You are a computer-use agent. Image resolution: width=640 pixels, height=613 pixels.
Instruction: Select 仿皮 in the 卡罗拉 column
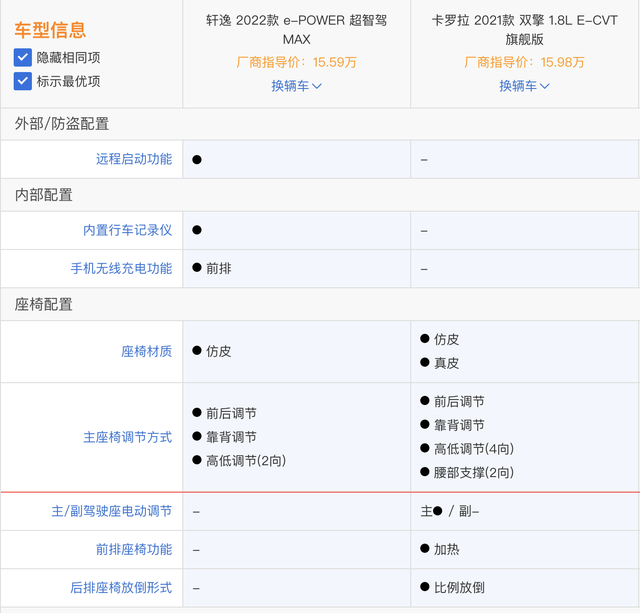tap(447, 340)
